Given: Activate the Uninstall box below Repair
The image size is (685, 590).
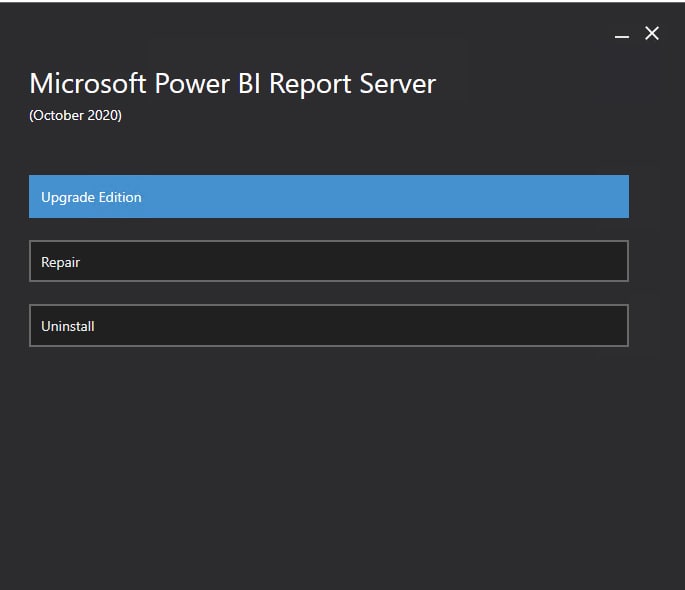Looking at the screenshot, I should click(x=329, y=326).
